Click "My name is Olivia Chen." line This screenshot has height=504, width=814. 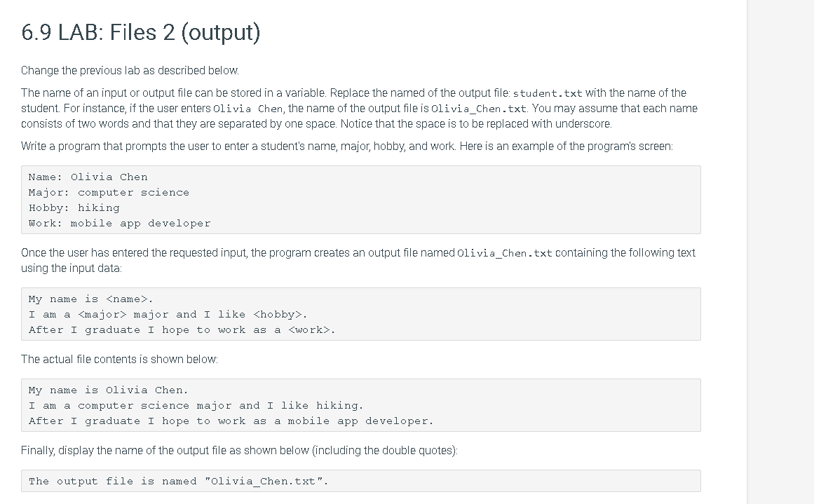click(109, 390)
